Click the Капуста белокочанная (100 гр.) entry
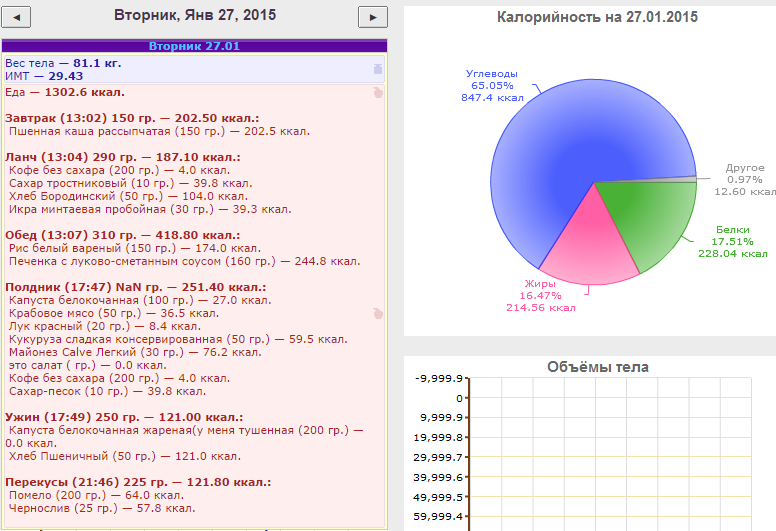Screen dimensions: 776x531 (x=140, y=300)
